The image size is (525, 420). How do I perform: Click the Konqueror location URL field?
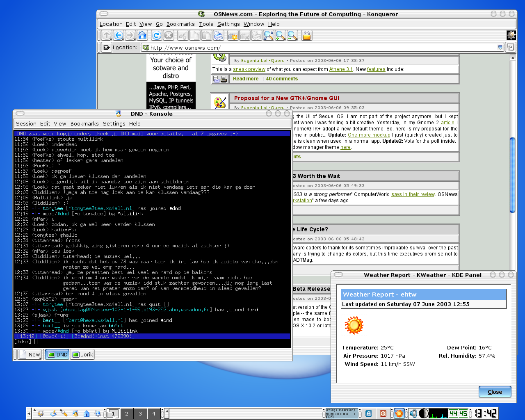pos(322,48)
